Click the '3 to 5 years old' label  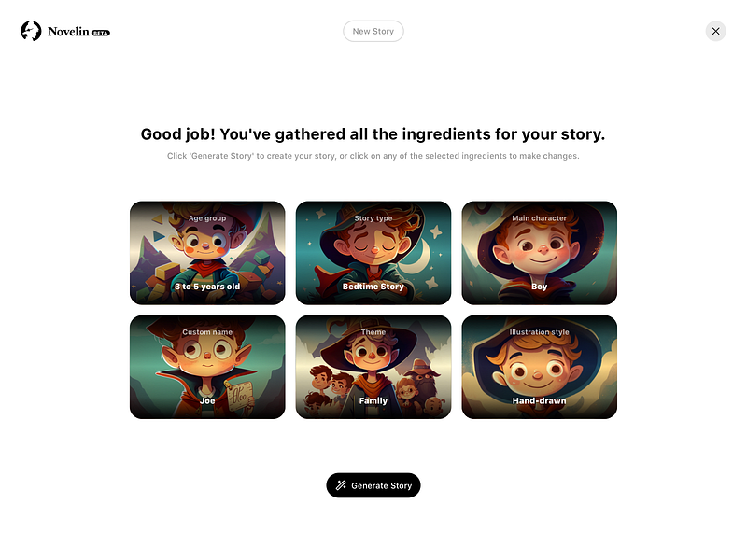coord(207,287)
